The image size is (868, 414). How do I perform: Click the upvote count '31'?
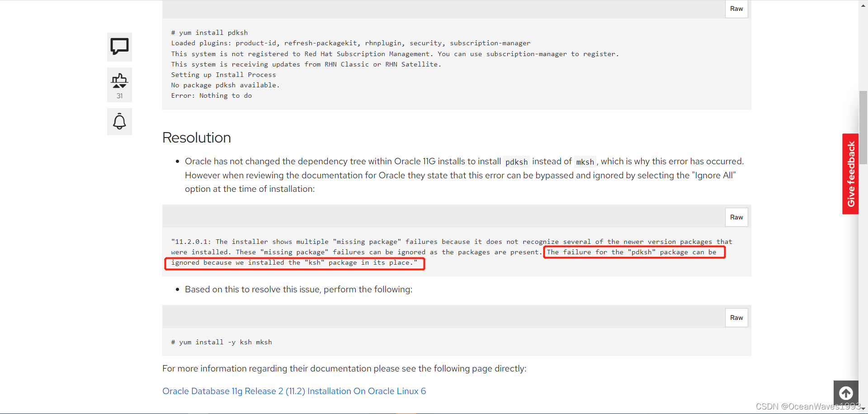[119, 96]
